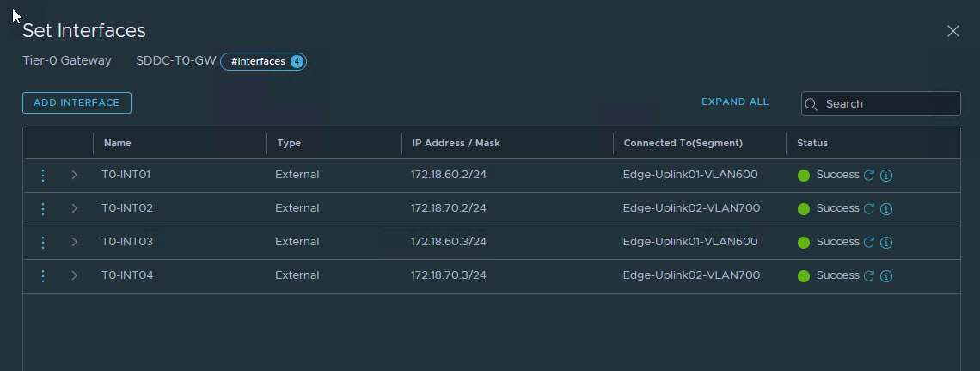980x371 pixels.
Task: Click the EXPAND ALL link
Action: tap(735, 102)
